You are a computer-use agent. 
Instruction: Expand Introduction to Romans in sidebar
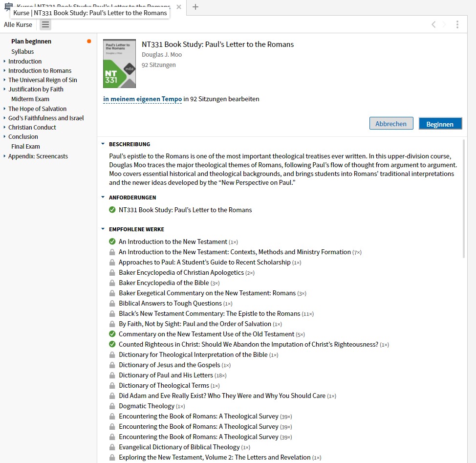(x=4, y=71)
